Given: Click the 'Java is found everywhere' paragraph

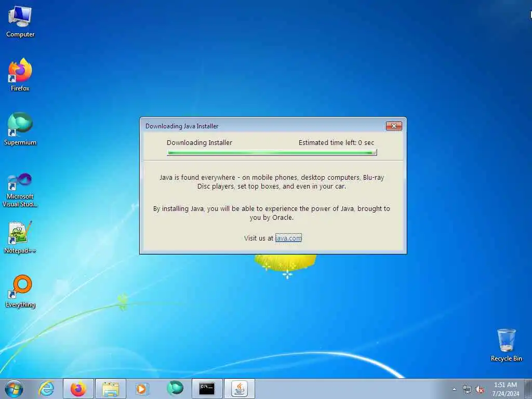Looking at the screenshot, I should point(272,182).
